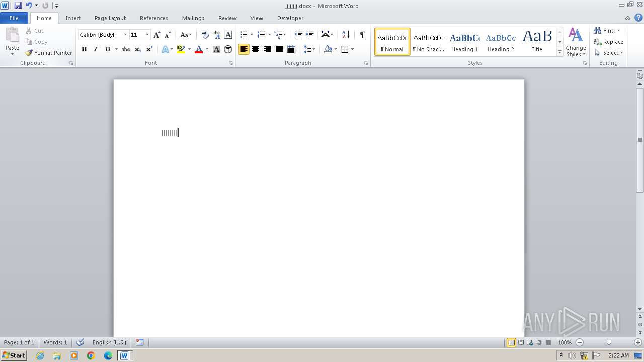Click the Grow Font icon
Image resolution: width=644 pixels, height=362 pixels.
[156, 35]
